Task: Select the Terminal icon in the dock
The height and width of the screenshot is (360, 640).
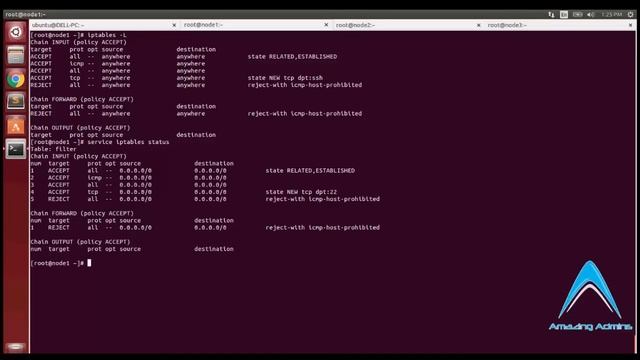Action: tap(16, 149)
